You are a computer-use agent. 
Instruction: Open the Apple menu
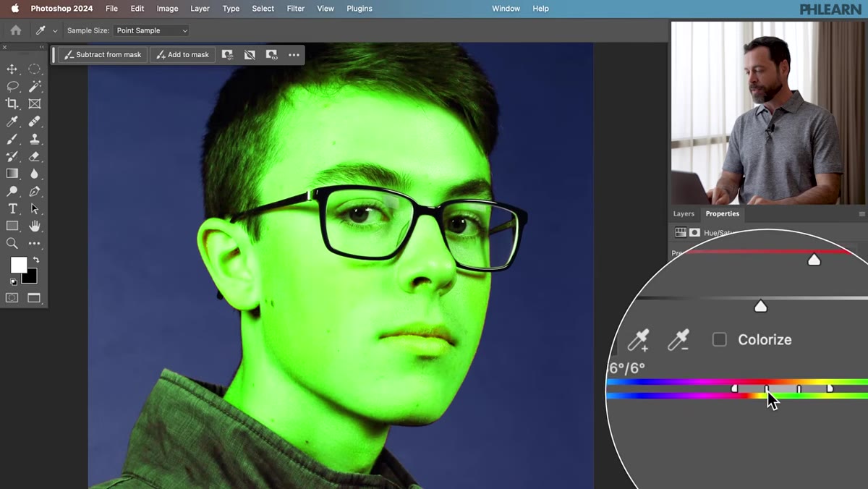pyautogui.click(x=14, y=9)
